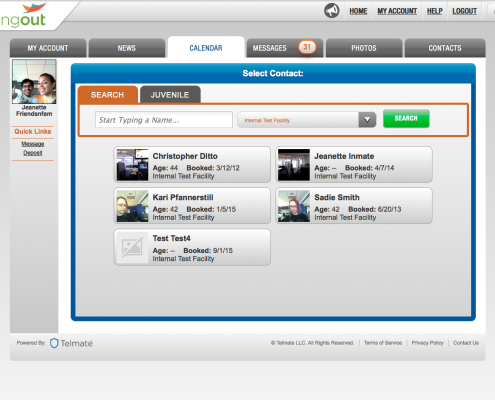
Task: Open the MESSAGES tab
Action: [x=284, y=48]
